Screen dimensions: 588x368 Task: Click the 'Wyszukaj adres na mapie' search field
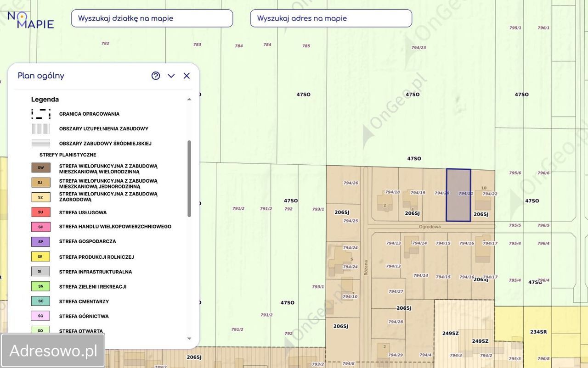331,18
